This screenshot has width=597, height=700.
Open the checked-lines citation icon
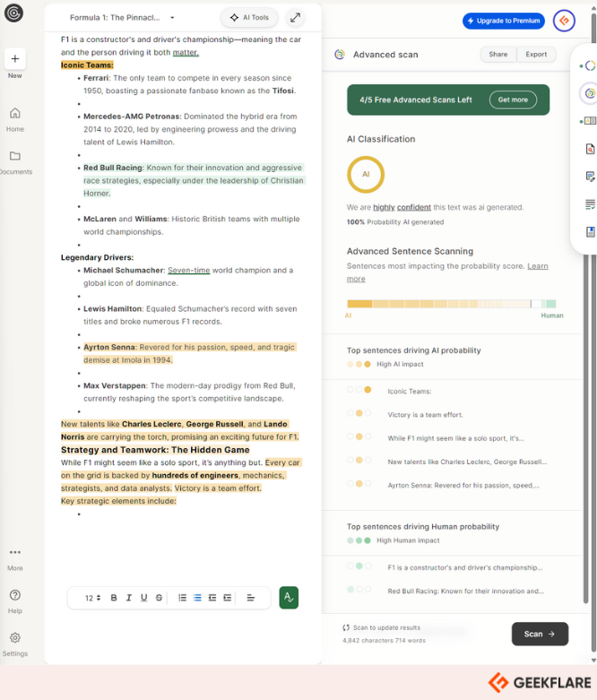point(591,204)
